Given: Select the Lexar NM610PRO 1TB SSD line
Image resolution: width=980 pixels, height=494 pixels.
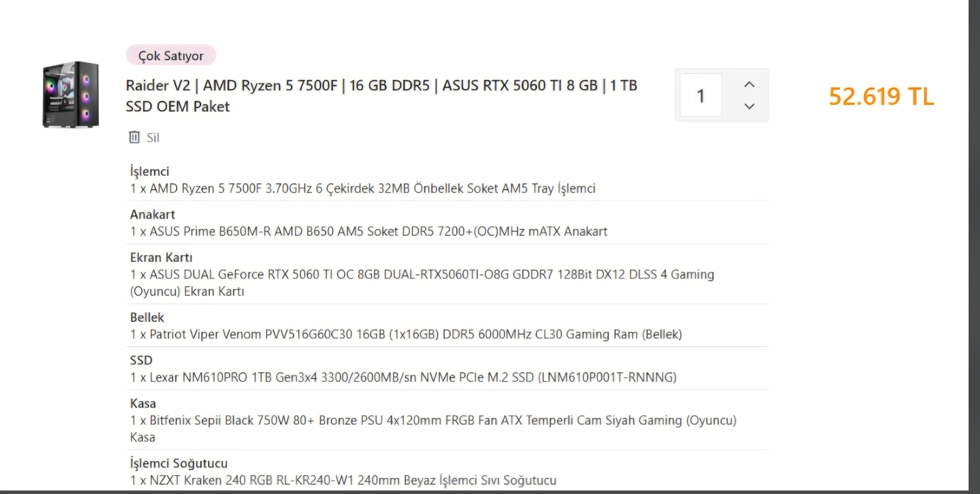Looking at the screenshot, I should [403, 377].
